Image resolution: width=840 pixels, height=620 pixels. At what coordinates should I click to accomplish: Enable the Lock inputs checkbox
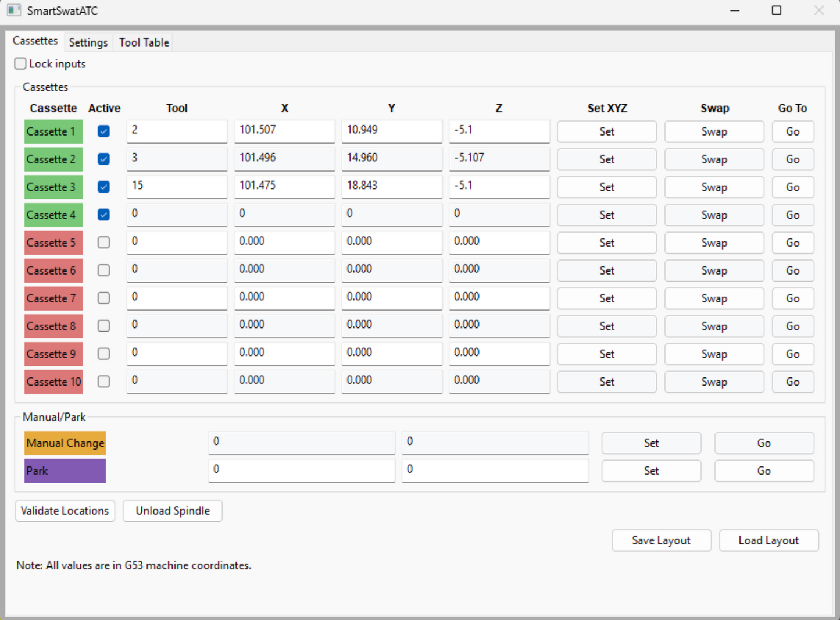pyautogui.click(x=20, y=64)
